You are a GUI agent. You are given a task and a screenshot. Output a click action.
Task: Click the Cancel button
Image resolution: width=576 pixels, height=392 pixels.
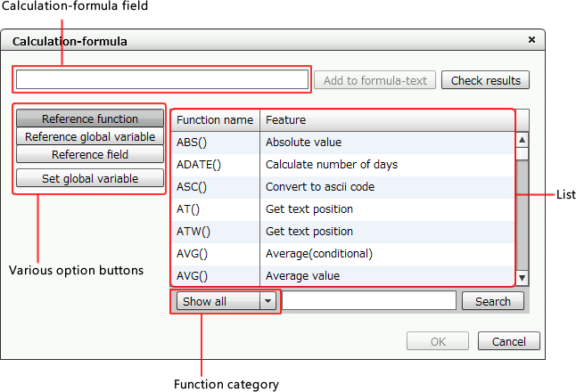509,341
